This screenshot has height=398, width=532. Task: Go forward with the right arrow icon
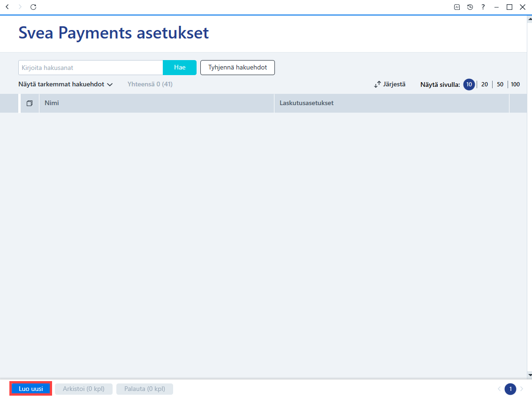pyautogui.click(x=20, y=7)
